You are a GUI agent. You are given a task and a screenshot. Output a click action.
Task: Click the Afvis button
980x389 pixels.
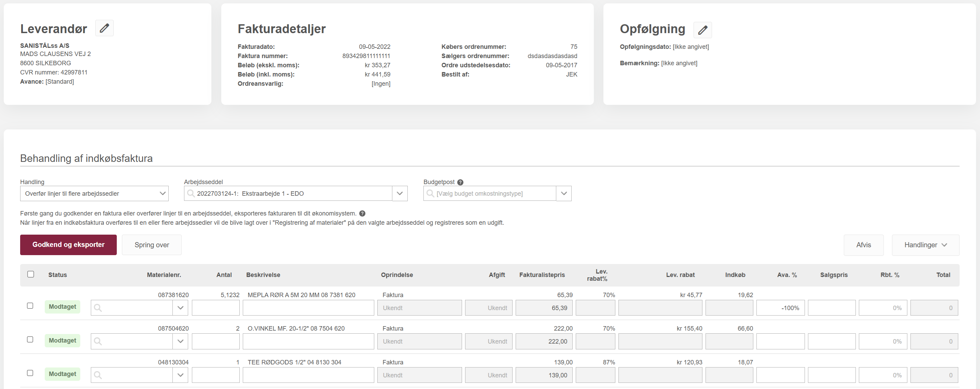tap(864, 245)
